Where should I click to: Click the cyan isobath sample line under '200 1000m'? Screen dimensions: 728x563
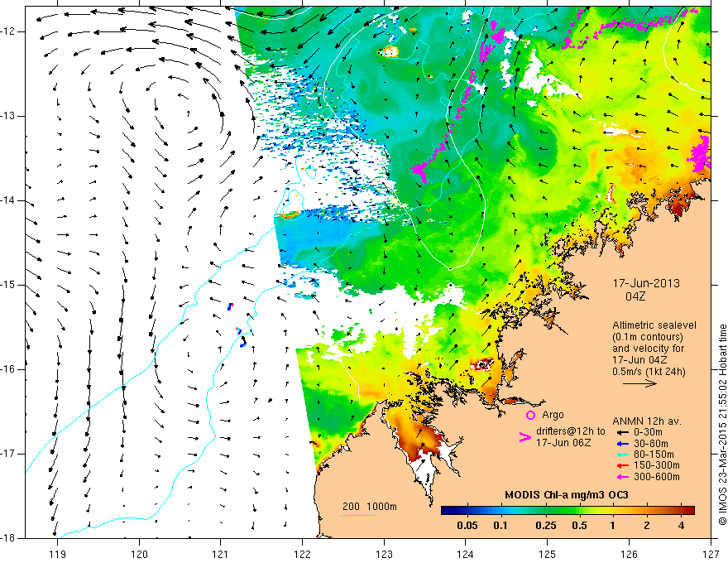[x=359, y=515]
